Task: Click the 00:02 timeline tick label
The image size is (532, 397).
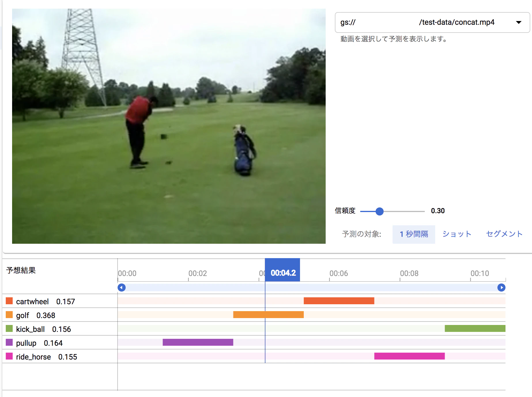Action: (x=198, y=273)
